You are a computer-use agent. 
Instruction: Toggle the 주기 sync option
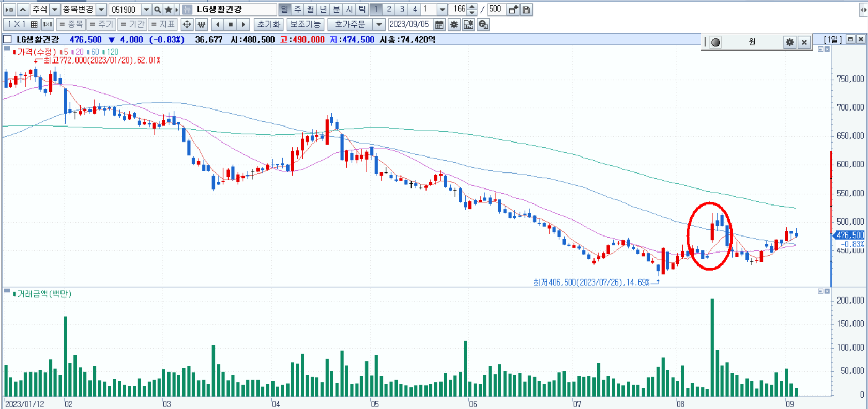(x=101, y=24)
